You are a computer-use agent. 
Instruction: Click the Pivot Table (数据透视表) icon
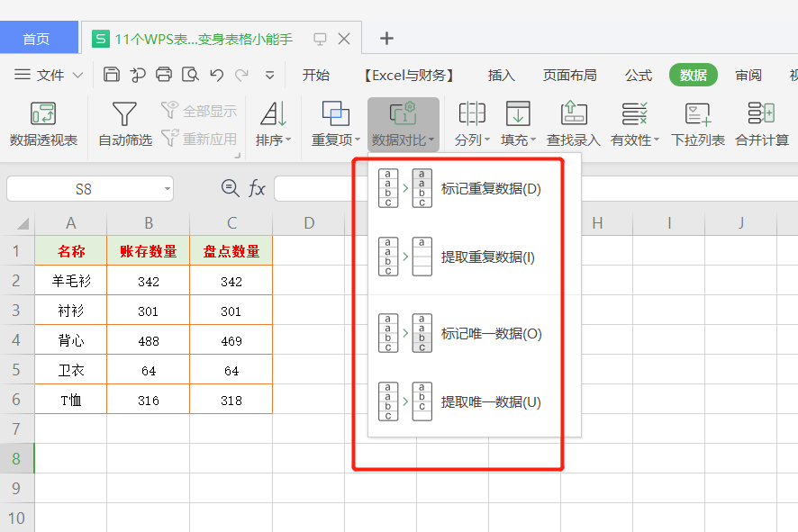click(x=43, y=113)
